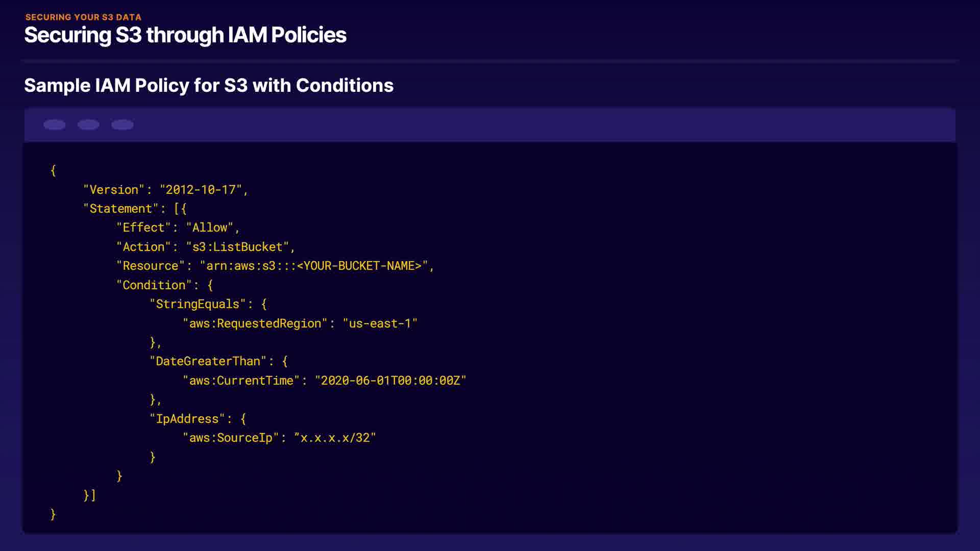Viewport: 980px width, 551px height.
Task: Click the "2020-06-01T00:00:00Z" timestamp value
Action: (390, 381)
